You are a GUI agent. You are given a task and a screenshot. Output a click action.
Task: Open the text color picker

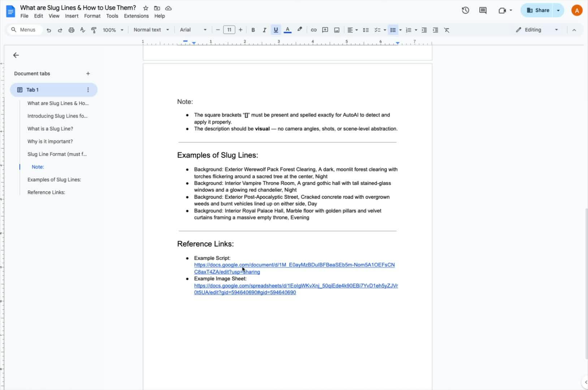[x=287, y=30]
